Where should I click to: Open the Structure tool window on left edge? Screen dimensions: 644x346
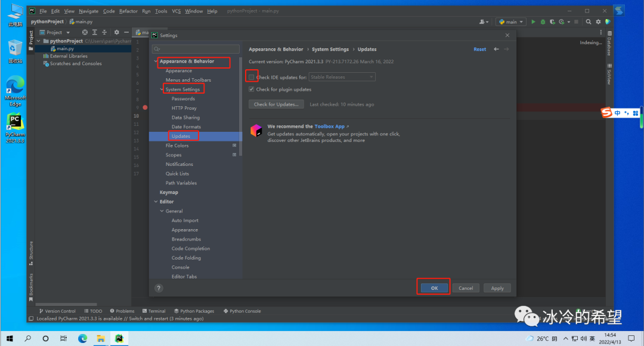tap(31, 253)
